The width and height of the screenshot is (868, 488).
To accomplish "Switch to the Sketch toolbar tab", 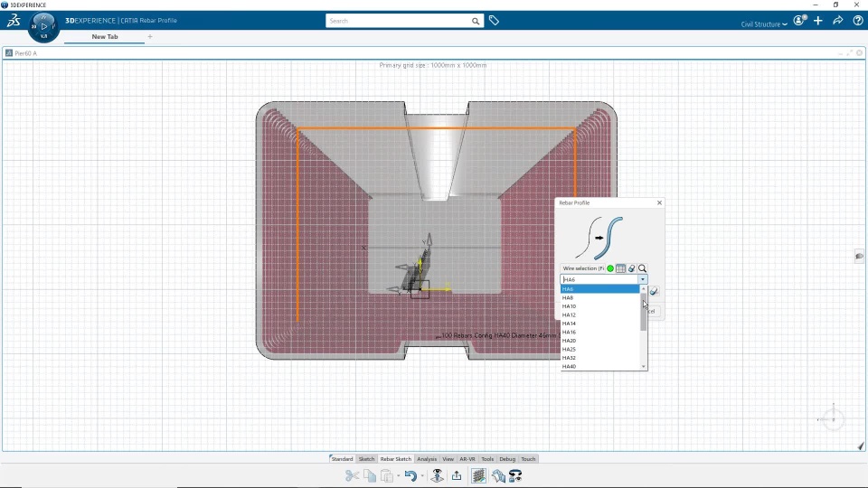I will coord(366,459).
